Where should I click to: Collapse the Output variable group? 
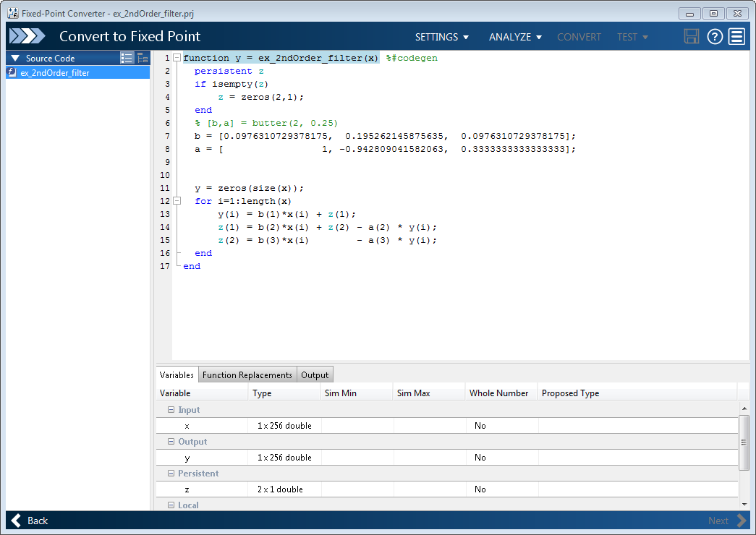click(x=171, y=442)
